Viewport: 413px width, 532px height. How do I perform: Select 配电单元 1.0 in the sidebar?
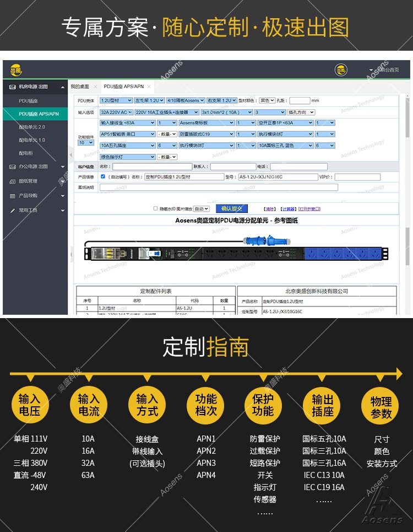pos(35,140)
